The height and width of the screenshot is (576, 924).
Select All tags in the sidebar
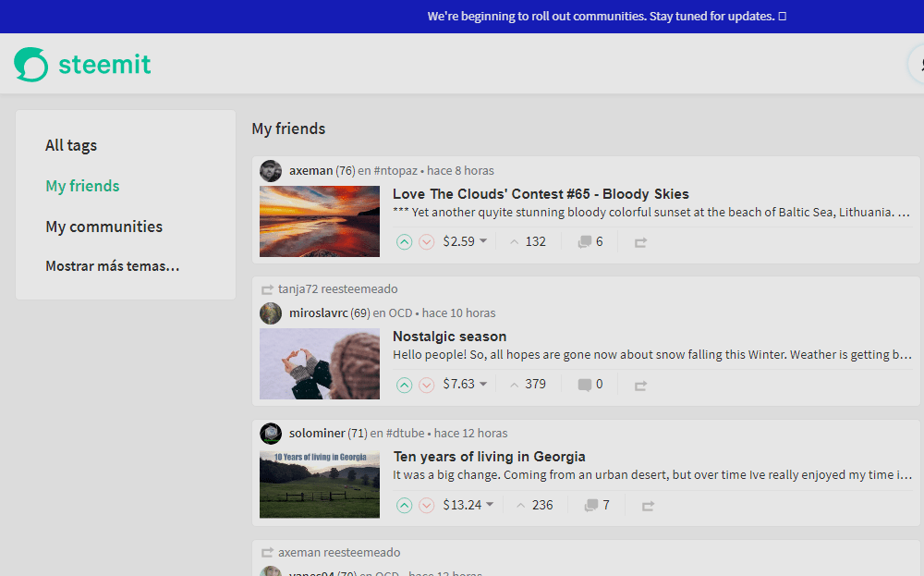pyautogui.click(x=71, y=146)
